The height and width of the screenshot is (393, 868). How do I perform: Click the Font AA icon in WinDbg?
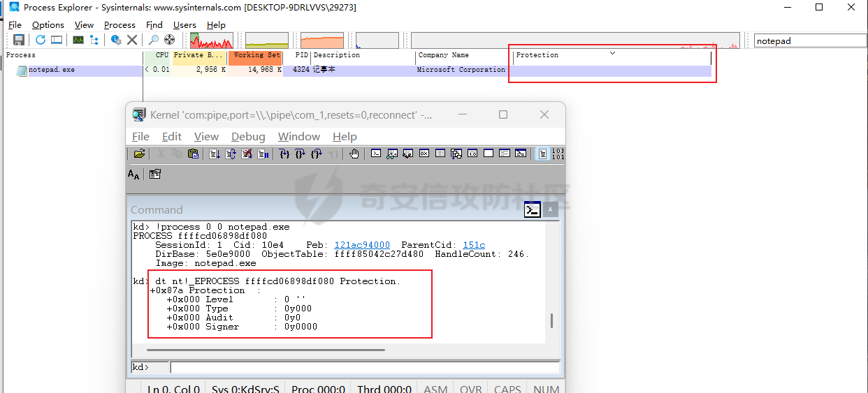click(x=133, y=175)
